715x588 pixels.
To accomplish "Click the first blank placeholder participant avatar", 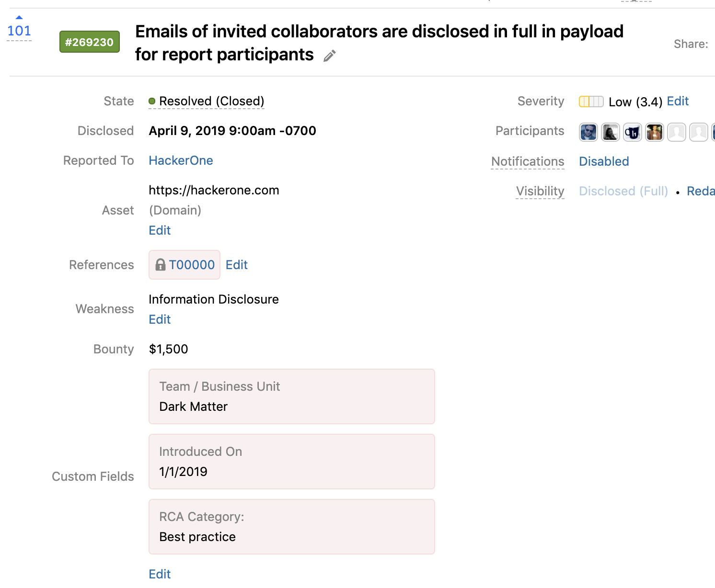I will (677, 132).
